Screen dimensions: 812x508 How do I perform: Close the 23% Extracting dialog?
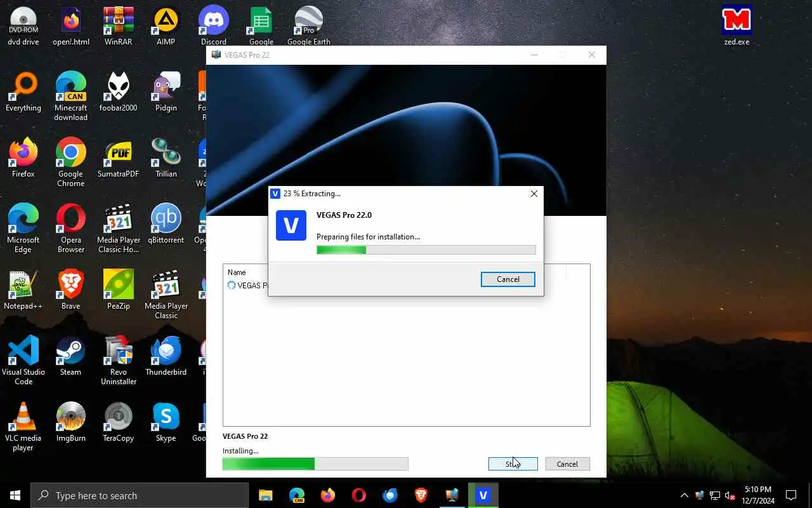click(534, 194)
